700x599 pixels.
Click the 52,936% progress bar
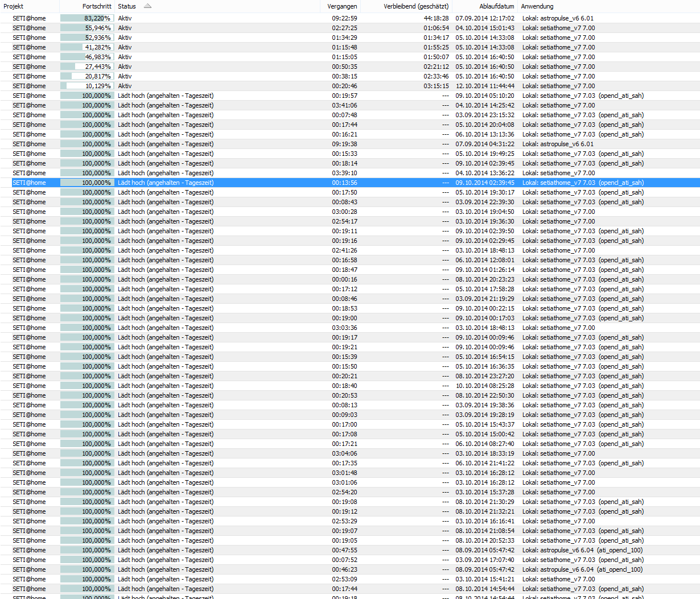point(87,38)
